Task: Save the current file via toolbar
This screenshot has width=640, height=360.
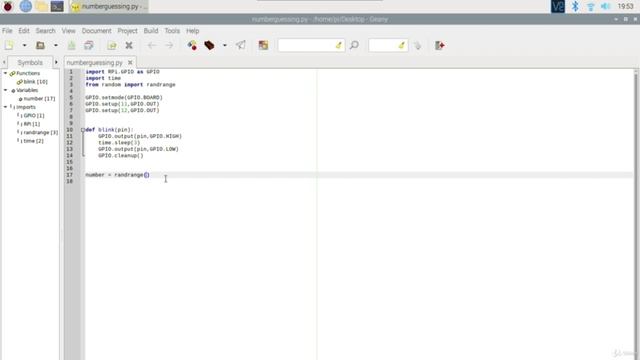Action: [71, 45]
